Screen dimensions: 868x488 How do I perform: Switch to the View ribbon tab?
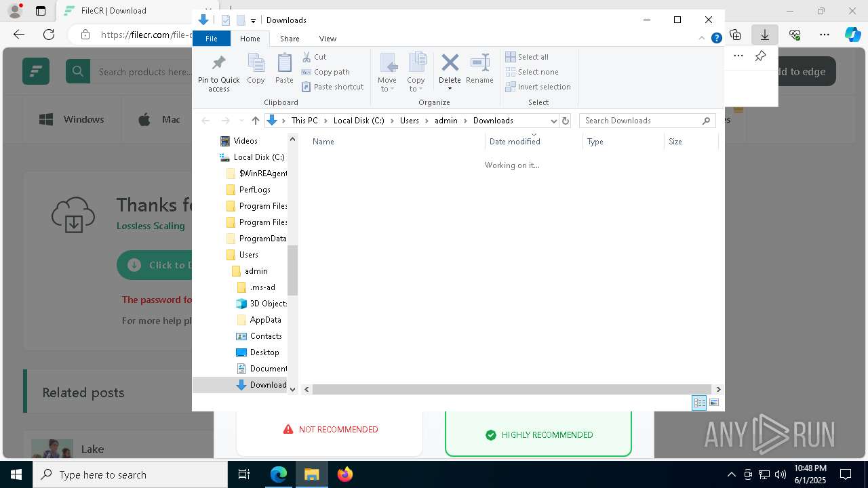pyautogui.click(x=328, y=39)
